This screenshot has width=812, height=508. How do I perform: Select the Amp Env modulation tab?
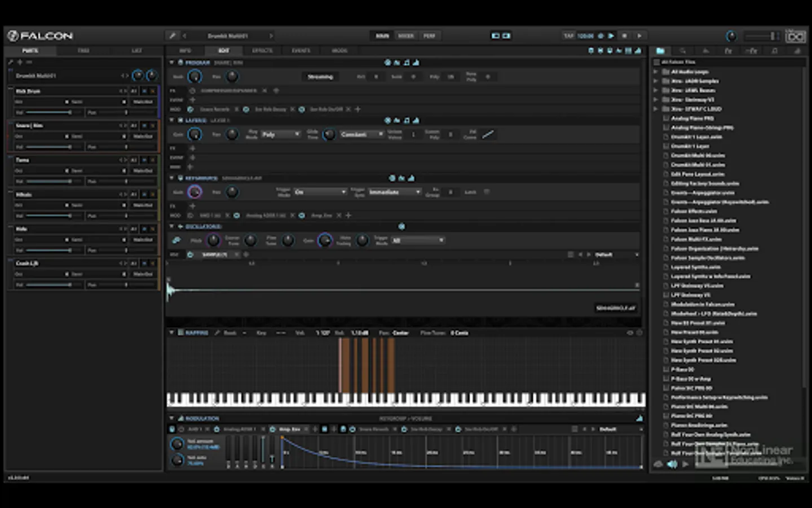point(290,430)
